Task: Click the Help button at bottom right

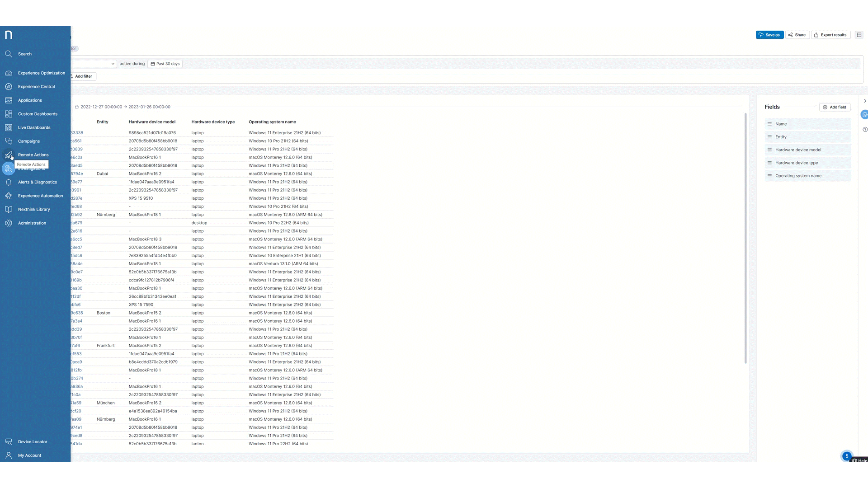Action: [860, 460]
